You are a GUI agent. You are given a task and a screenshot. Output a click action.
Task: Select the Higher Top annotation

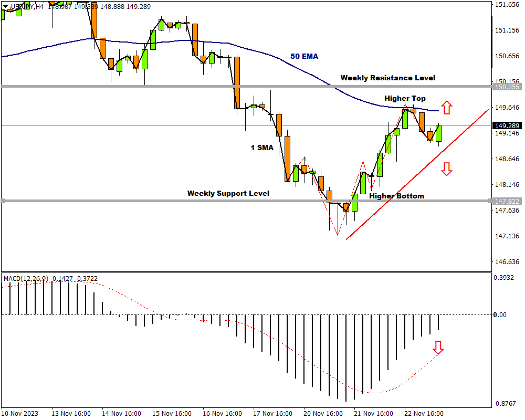tap(405, 98)
